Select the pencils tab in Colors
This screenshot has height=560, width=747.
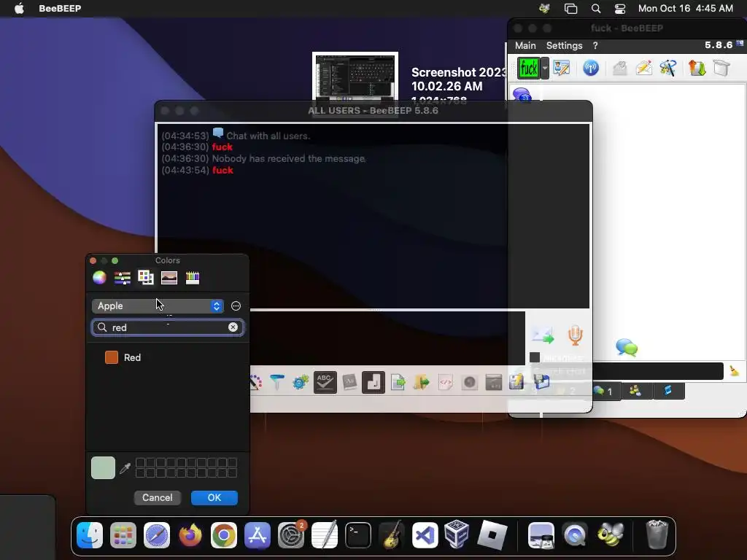[193, 277]
